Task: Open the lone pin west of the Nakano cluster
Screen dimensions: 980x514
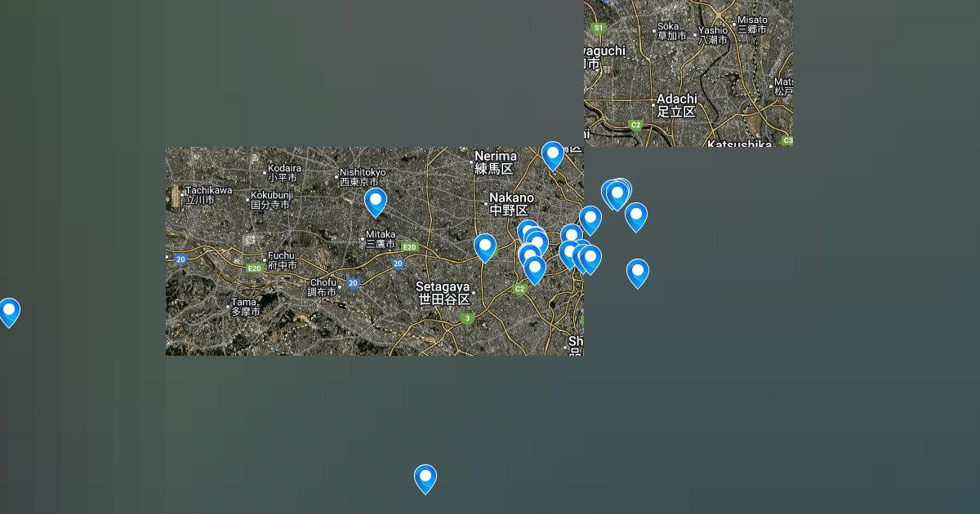Action: click(485, 247)
